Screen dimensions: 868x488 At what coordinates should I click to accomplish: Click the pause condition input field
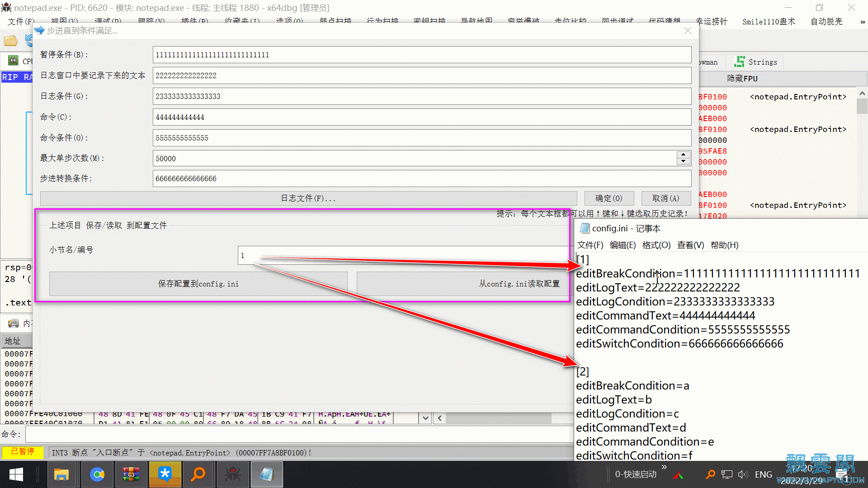point(422,55)
